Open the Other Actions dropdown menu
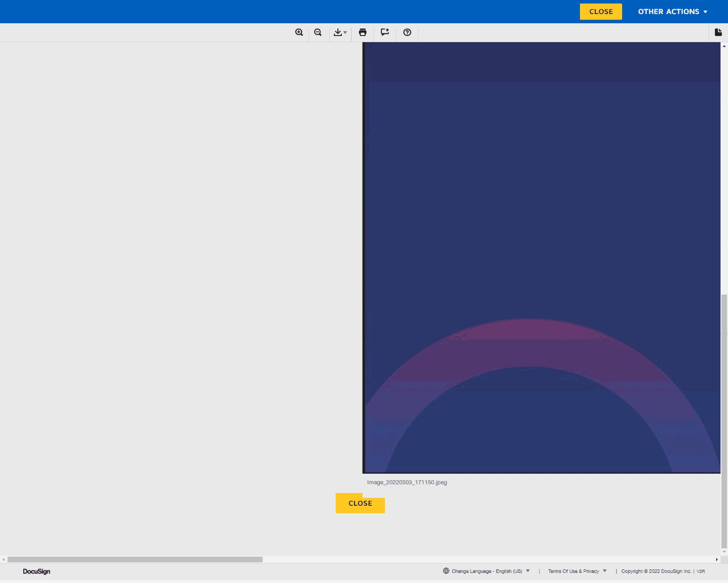728x583 pixels. (672, 12)
